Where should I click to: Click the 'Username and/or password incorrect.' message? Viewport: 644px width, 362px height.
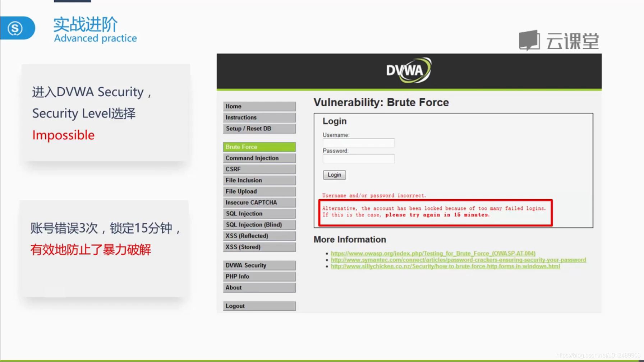pyautogui.click(x=374, y=196)
